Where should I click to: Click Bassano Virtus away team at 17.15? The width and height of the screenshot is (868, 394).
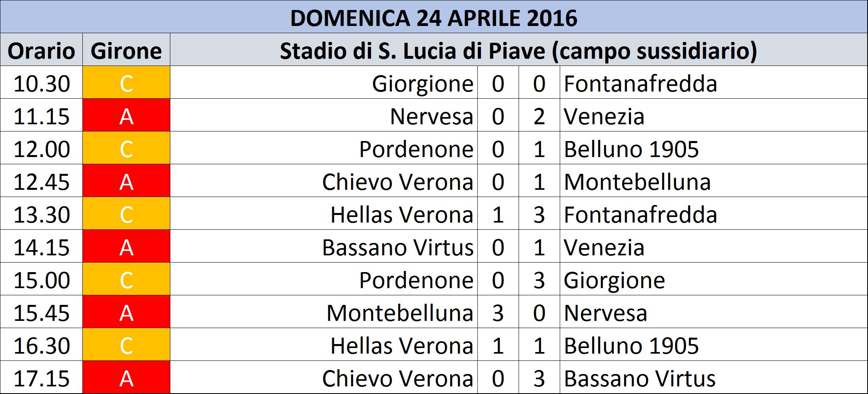(x=640, y=378)
